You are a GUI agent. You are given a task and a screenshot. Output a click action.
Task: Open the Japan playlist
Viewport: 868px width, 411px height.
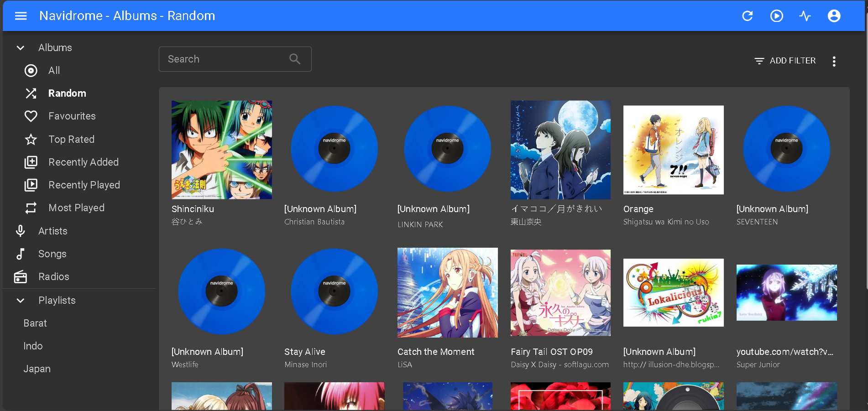tap(37, 369)
